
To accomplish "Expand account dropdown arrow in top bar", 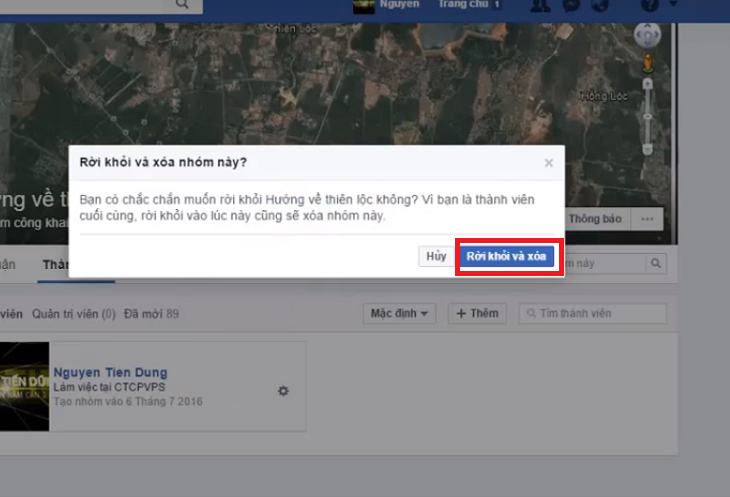I will (x=673, y=4).
